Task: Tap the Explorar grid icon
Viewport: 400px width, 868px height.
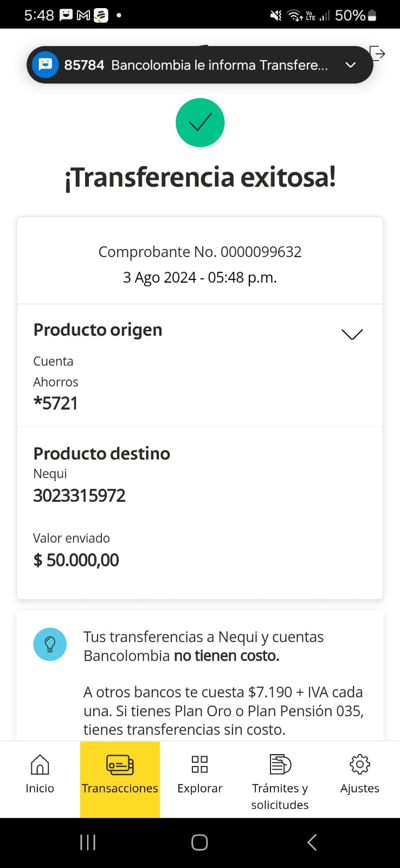Action: [199, 764]
